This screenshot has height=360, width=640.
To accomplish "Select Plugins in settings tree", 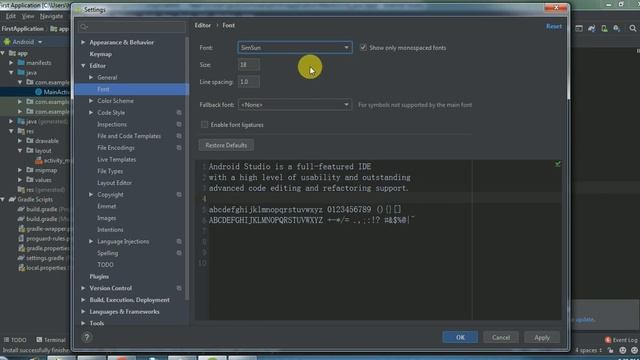I will tap(99, 277).
